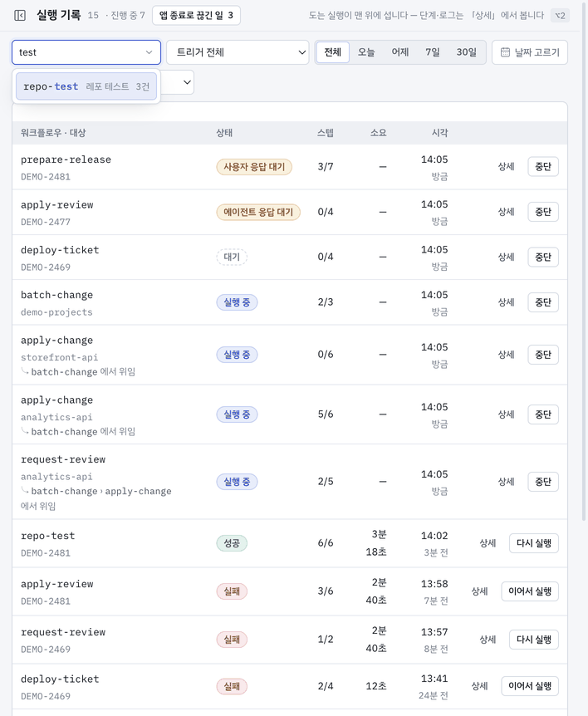
Task: Expand the test filter combo chevron
Action: point(149,52)
